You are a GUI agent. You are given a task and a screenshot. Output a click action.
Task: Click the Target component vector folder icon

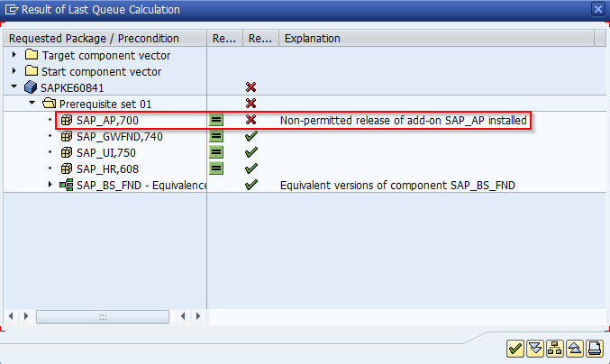click(x=32, y=54)
